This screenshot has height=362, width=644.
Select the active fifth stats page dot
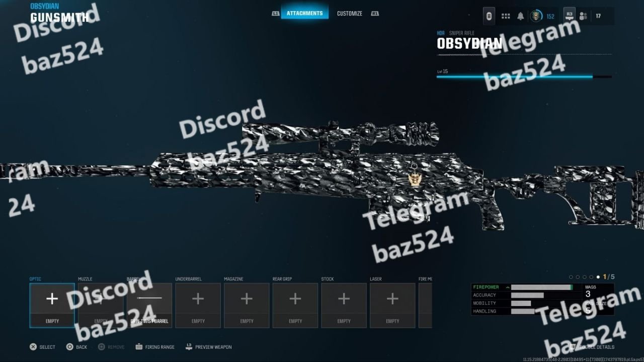click(x=598, y=277)
